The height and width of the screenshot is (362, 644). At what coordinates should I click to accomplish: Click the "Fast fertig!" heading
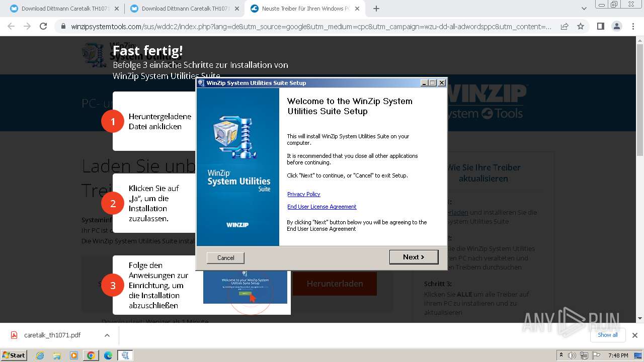click(x=147, y=50)
